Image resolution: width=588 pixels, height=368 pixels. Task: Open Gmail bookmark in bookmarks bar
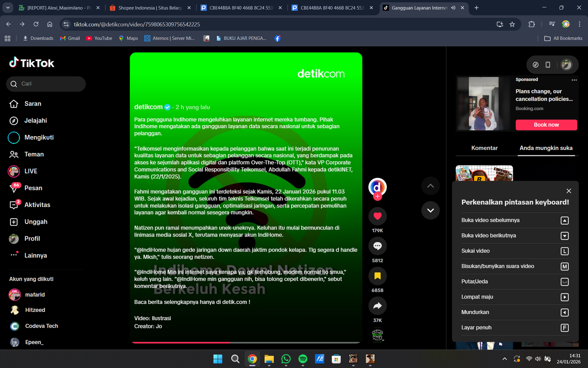click(70, 38)
